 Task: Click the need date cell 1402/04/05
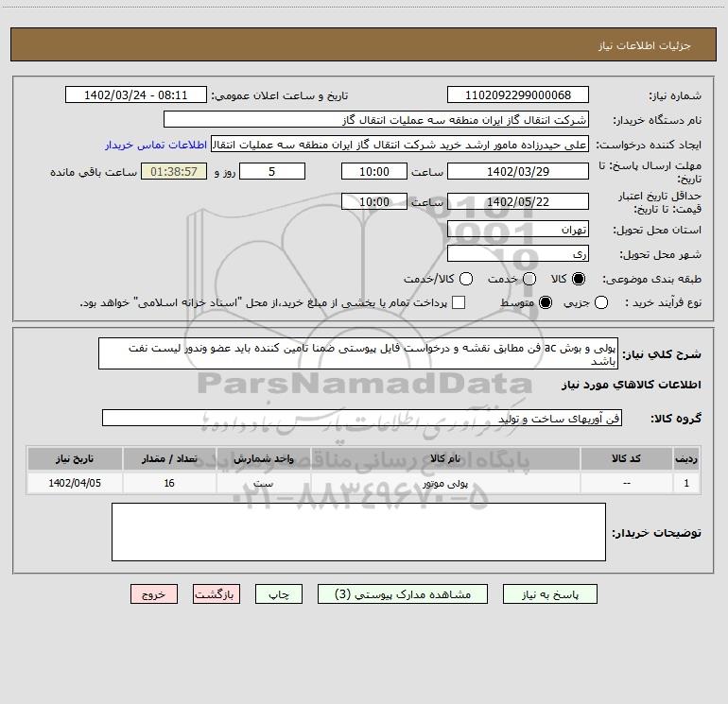tap(75, 483)
